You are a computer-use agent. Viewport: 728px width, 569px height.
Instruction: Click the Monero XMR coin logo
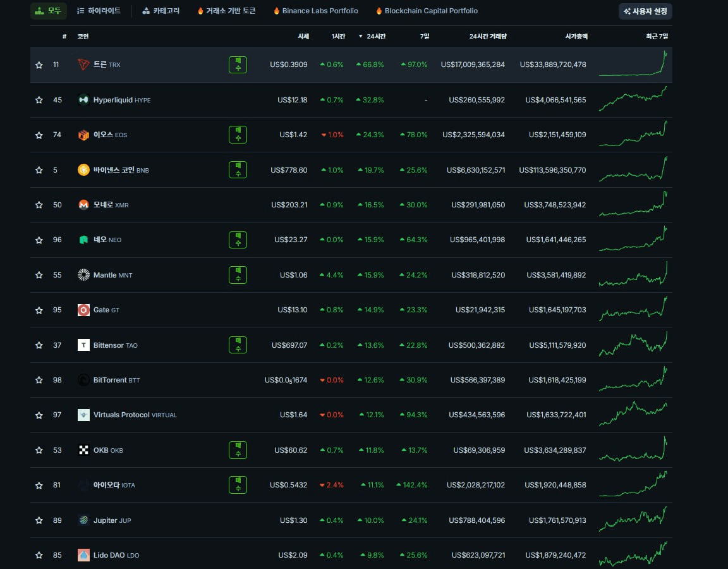83,204
